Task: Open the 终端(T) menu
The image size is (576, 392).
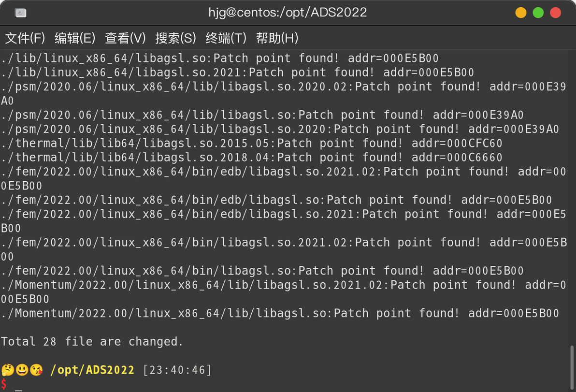Action: (226, 38)
